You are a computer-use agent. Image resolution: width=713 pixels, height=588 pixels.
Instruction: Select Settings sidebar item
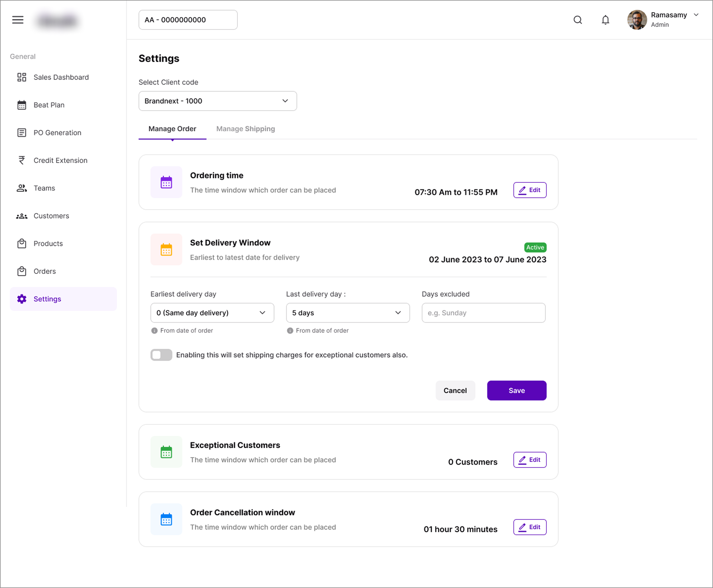[63, 299]
